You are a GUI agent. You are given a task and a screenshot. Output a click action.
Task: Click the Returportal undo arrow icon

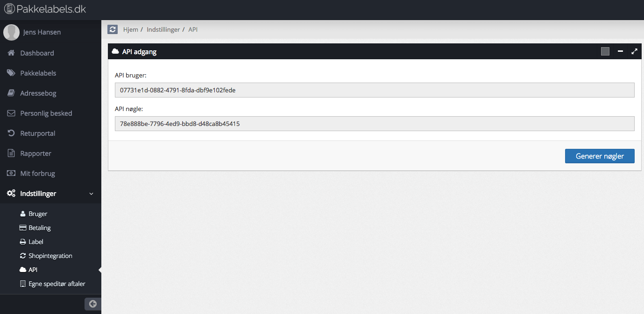[x=11, y=133]
